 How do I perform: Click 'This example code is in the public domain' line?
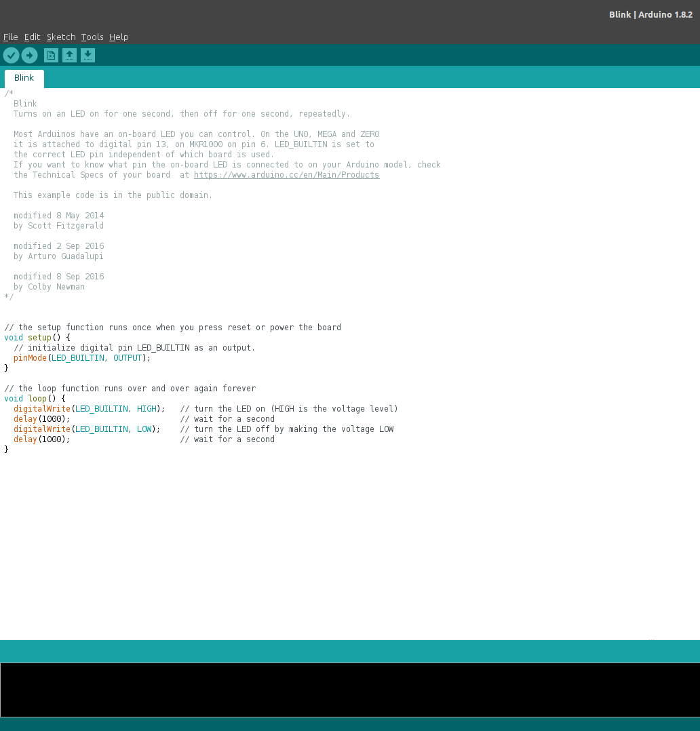point(113,195)
